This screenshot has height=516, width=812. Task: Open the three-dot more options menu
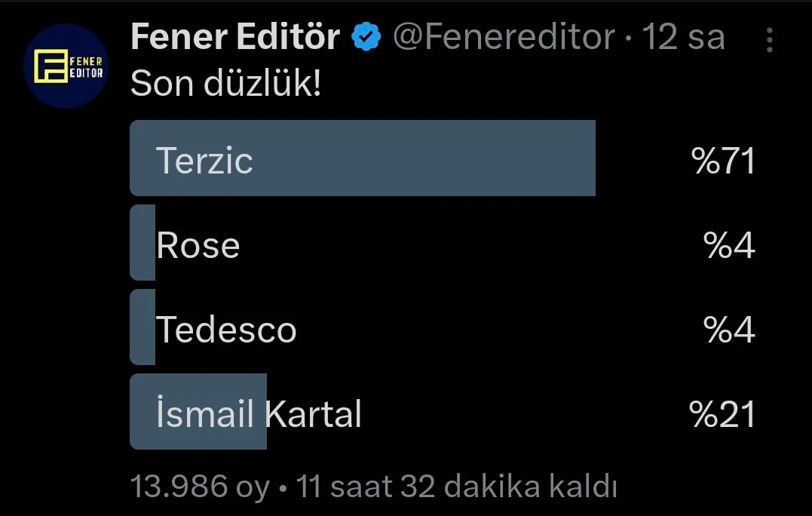(770, 40)
